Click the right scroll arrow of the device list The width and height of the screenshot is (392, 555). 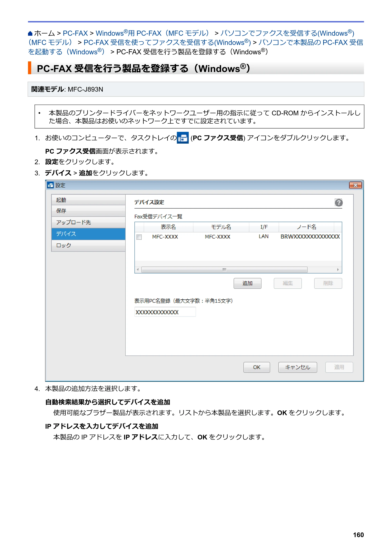[x=338, y=270]
